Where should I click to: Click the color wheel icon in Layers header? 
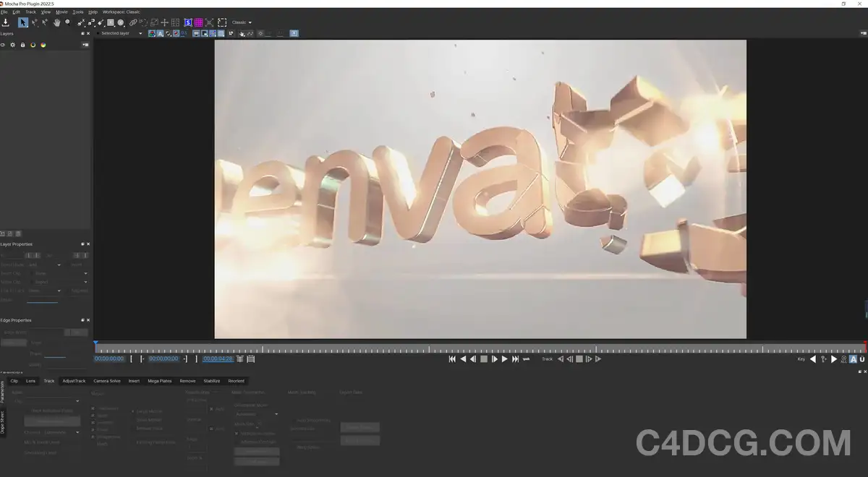point(43,45)
